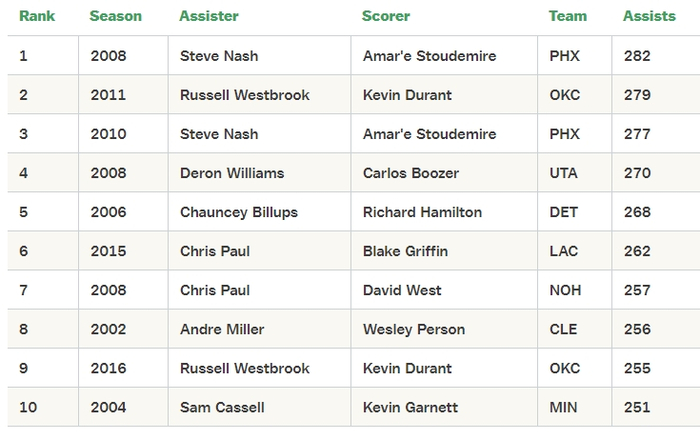
Task: Click Blake Griffin in the Scorer column
Action: 403,251
